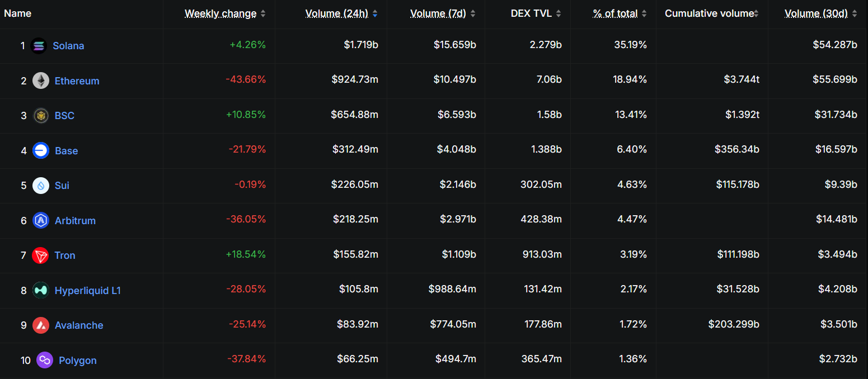868x379 pixels.
Task: Select Ethereum's cumulative volume $3.744t
Action: pyautogui.click(x=742, y=80)
